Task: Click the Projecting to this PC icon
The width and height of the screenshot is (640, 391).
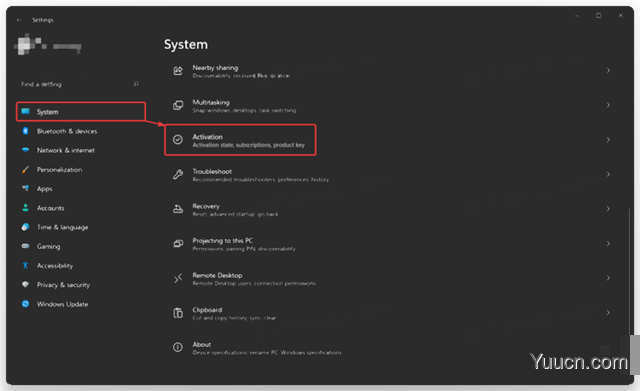Action: pos(178,244)
